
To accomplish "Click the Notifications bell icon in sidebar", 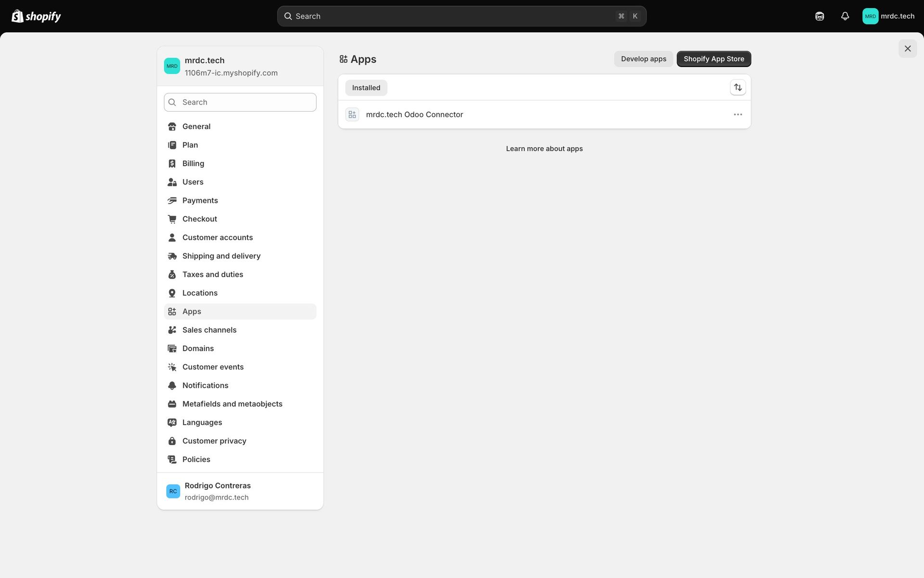I will coord(172,385).
